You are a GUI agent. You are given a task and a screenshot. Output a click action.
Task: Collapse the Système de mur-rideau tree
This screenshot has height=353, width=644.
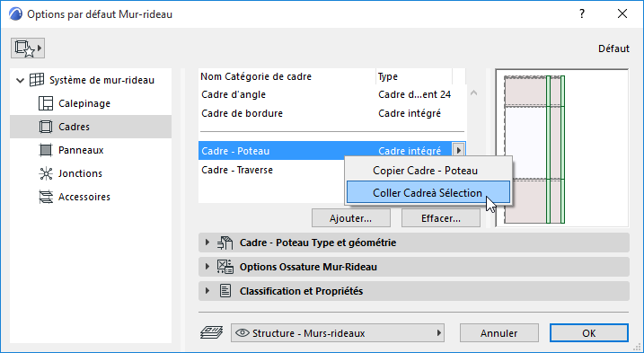(x=20, y=80)
